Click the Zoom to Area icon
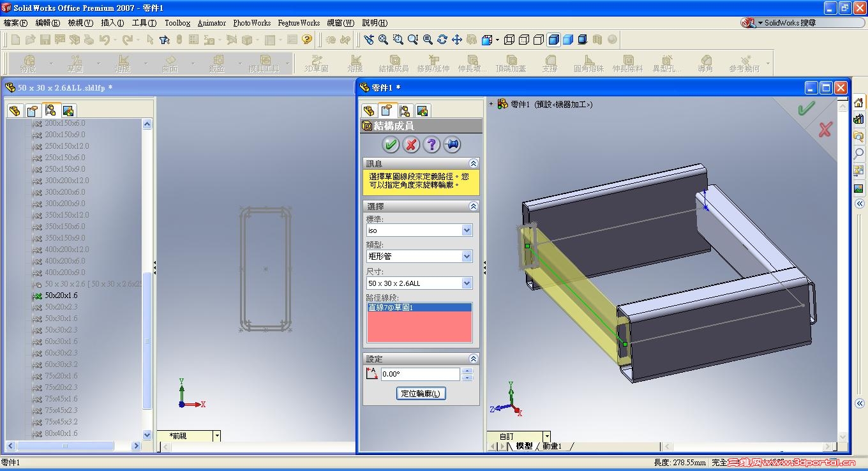Screen dimensions: 868x471 click(398, 40)
